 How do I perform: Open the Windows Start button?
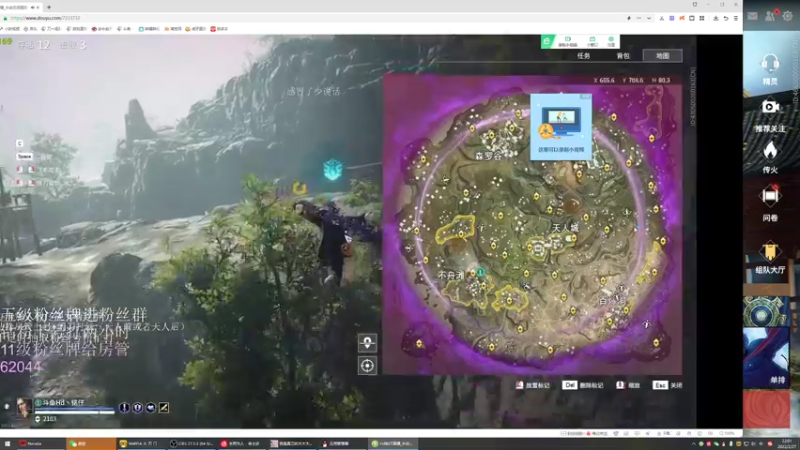coord(7,443)
